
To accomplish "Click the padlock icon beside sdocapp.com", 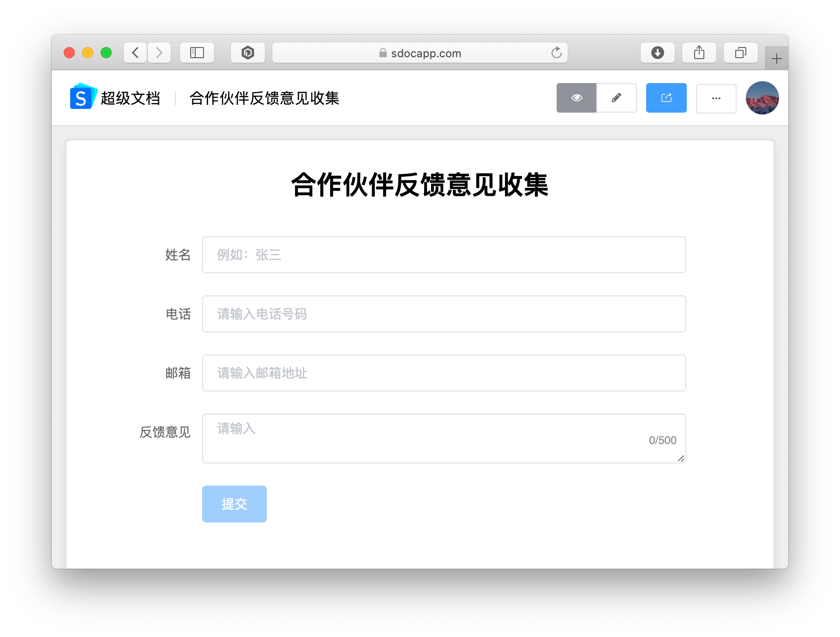I will coord(383,53).
